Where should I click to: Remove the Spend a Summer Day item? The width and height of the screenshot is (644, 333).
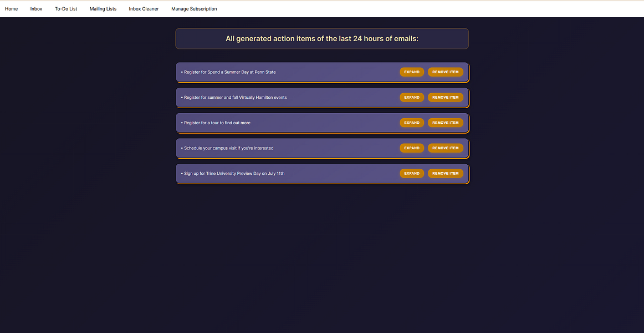pos(445,72)
